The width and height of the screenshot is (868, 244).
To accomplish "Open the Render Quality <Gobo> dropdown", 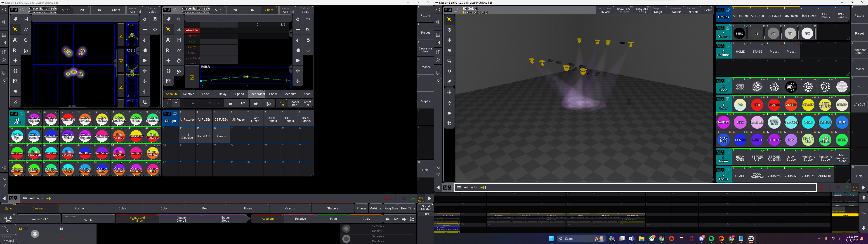I will coord(676,10).
